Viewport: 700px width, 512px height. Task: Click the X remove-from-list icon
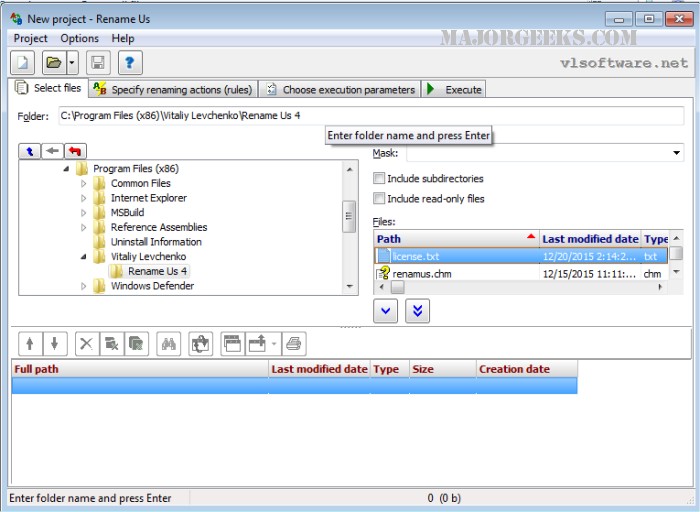pyautogui.click(x=86, y=343)
